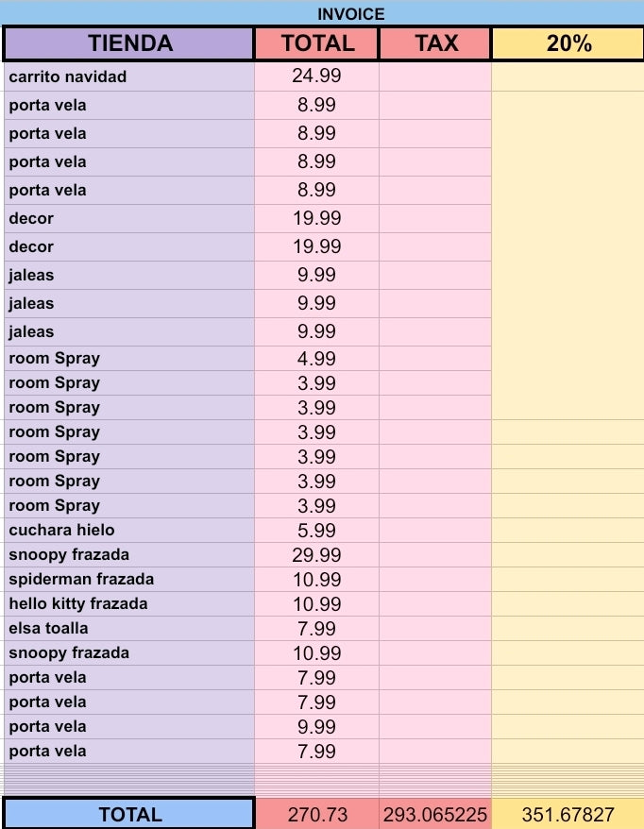The height and width of the screenshot is (829, 644).
Task: Click the 7.99 price for elsa toalla
Action: [x=316, y=629]
